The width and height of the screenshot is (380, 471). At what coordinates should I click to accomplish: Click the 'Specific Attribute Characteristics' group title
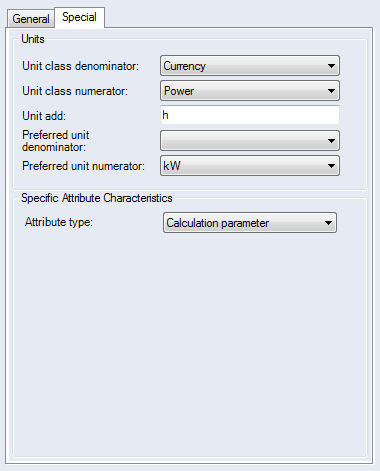click(97, 198)
